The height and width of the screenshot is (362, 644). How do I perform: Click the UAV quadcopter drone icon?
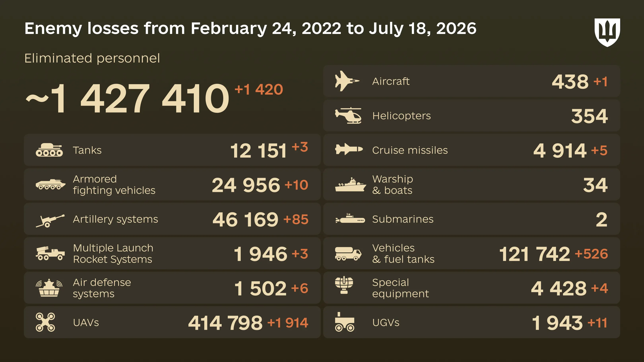click(x=45, y=322)
